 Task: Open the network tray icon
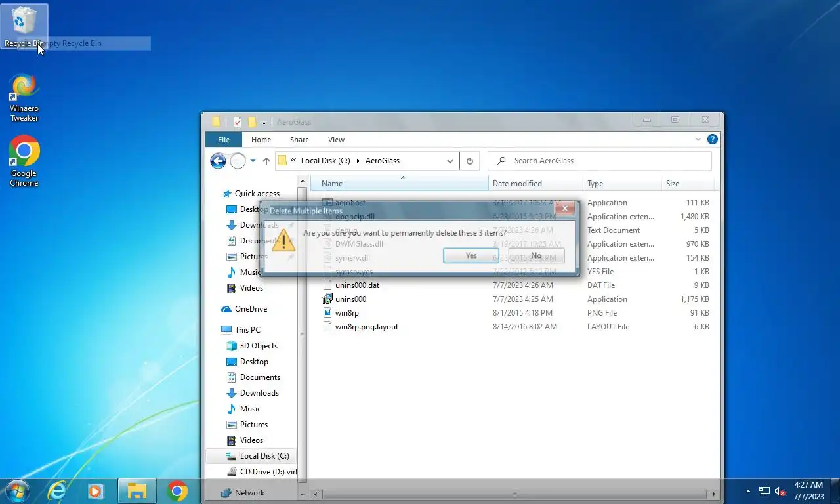tap(764, 491)
